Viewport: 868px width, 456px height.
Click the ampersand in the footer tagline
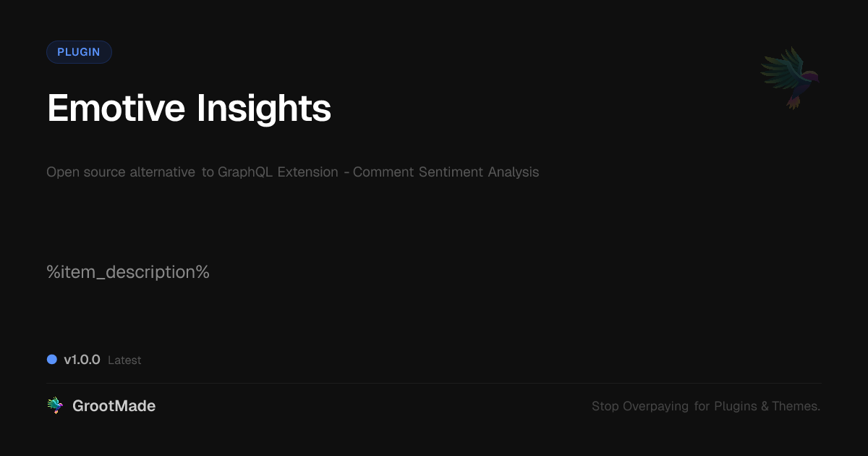pos(765,406)
